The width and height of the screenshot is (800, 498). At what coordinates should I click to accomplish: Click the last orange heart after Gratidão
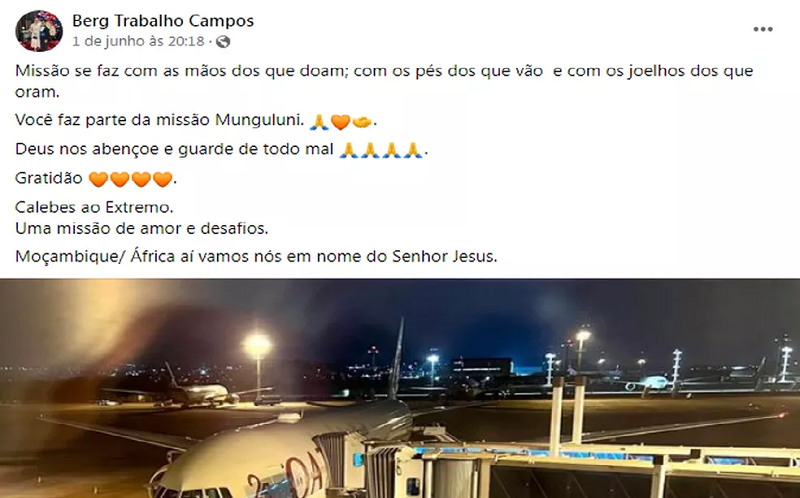click(162, 180)
